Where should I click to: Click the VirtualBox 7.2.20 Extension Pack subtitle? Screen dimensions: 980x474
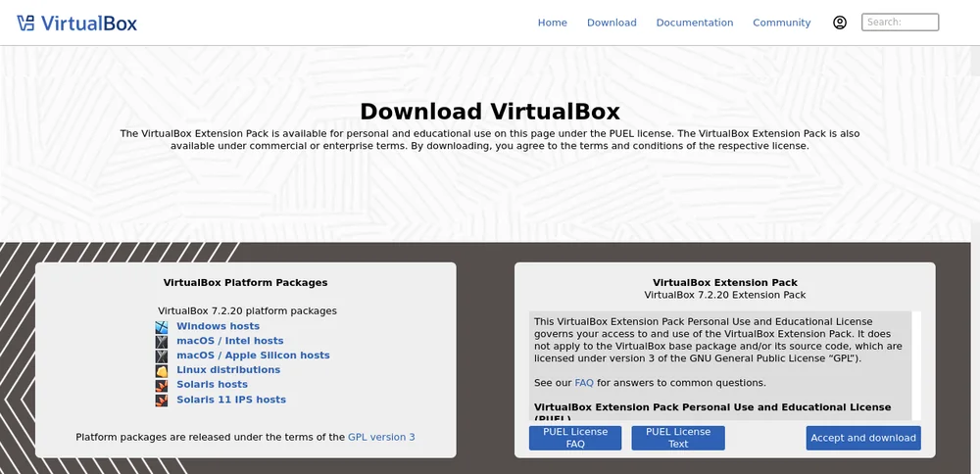point(725,295)
